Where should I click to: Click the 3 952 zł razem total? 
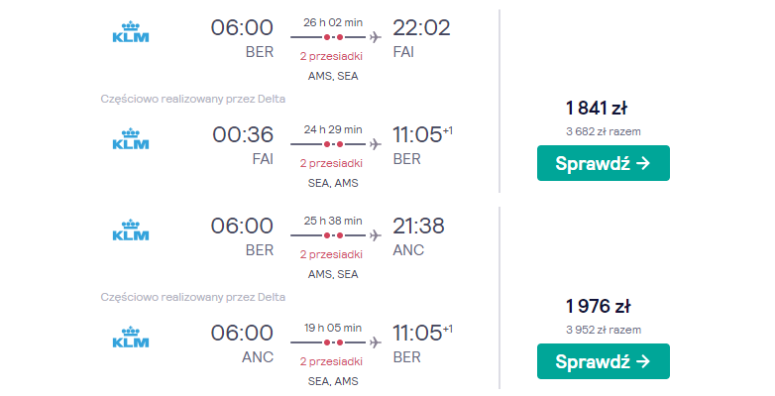(x=603, y=330)
